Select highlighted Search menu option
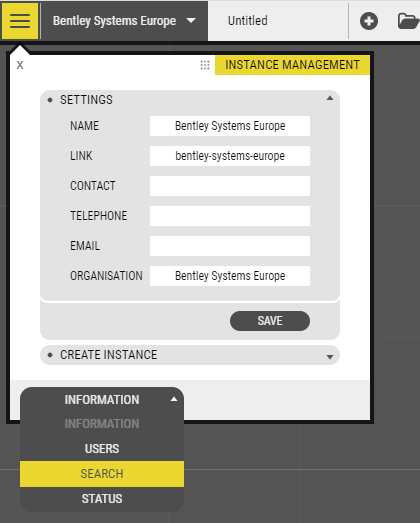 102,474
